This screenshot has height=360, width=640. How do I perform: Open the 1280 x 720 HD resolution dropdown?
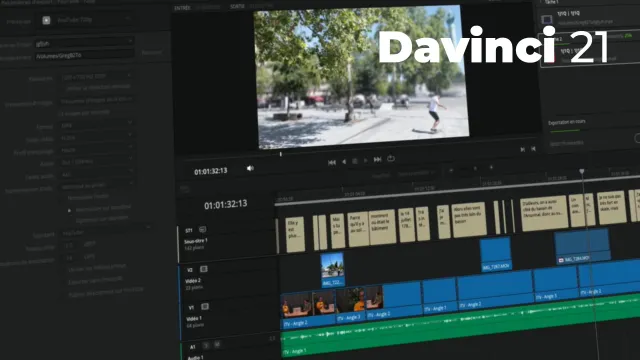[96, 76]
